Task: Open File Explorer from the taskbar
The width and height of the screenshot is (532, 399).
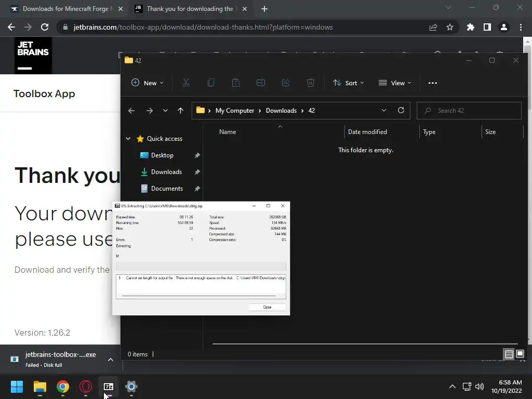Action: point(39,387)
